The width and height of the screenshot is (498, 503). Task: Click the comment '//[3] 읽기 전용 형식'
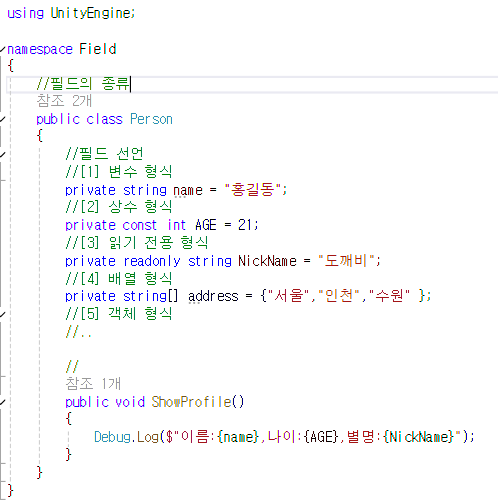click(137, 243)
